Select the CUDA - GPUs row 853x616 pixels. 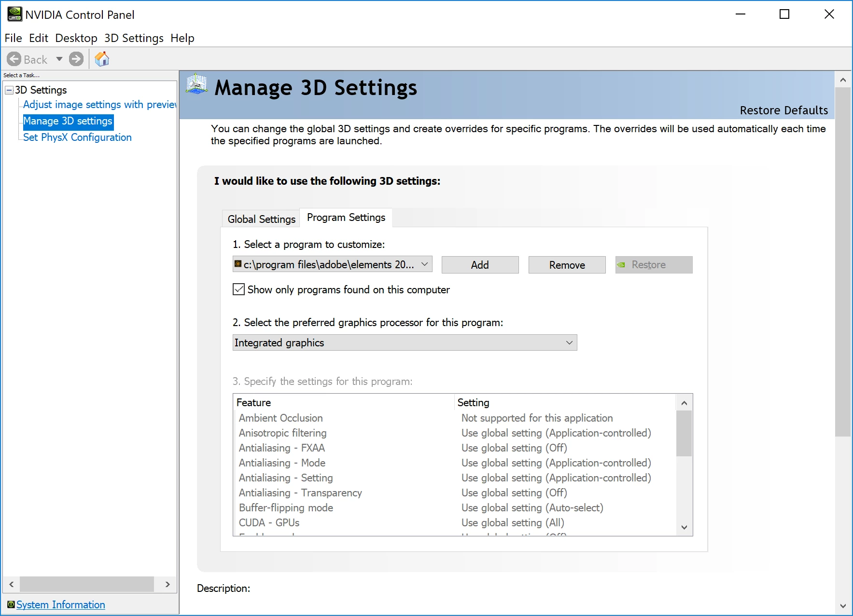454,523
